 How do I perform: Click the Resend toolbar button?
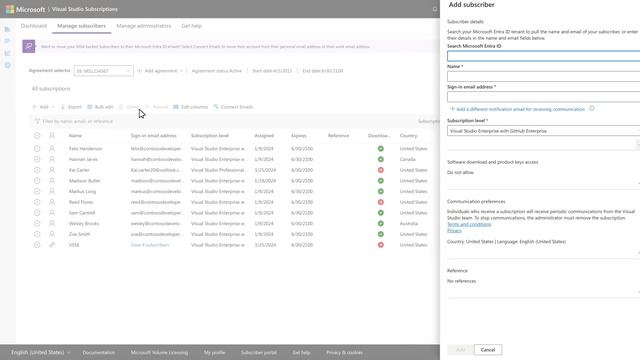[x=157, y=107]
